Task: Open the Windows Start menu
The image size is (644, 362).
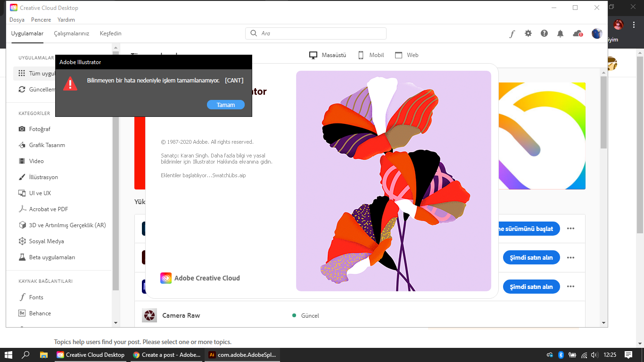Action: (x=8, y=355)
